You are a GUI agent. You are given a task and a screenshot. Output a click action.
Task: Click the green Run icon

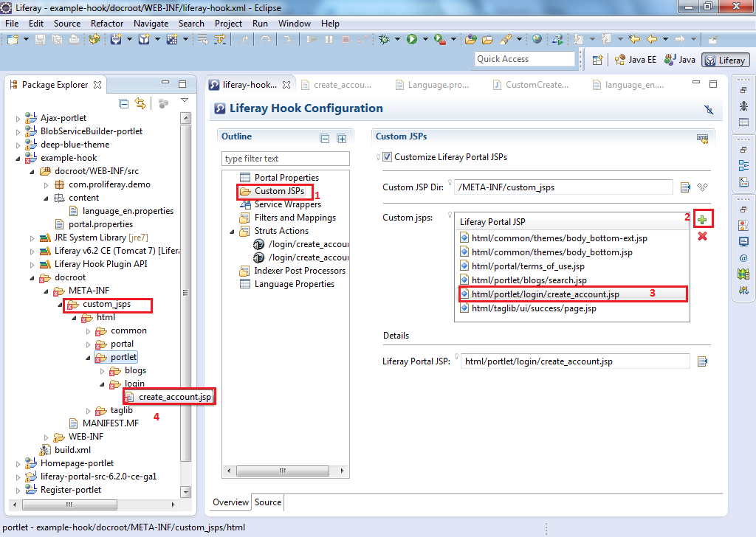[x=412, y=39]
